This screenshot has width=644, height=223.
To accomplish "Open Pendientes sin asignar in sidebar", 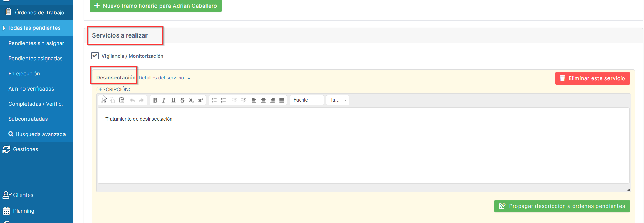I will 36,43.
